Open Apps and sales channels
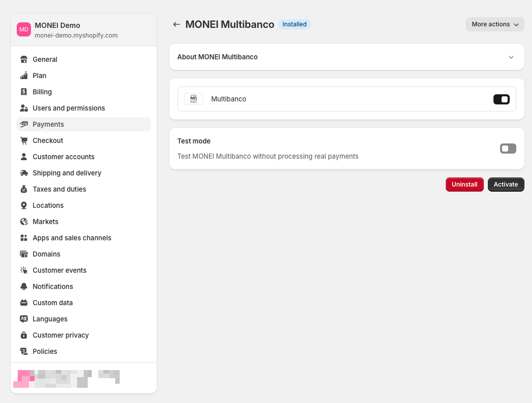The image size is (532, 403). (84, 238)
